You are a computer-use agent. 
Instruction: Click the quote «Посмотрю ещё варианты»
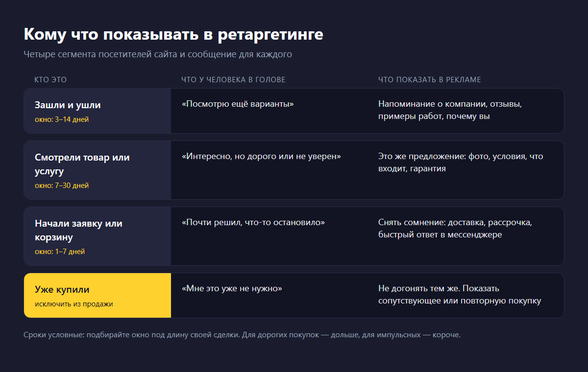pyautogui.click(x=238, y=104)
